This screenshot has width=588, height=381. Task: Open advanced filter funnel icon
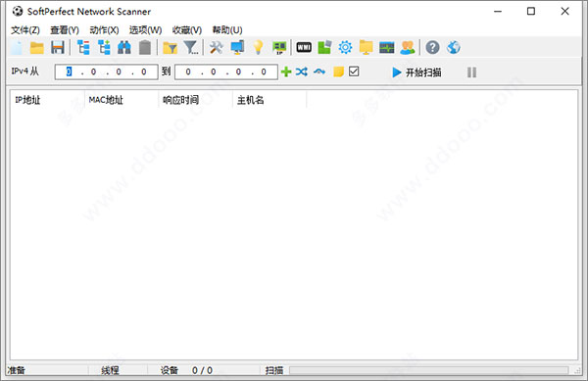191,48
